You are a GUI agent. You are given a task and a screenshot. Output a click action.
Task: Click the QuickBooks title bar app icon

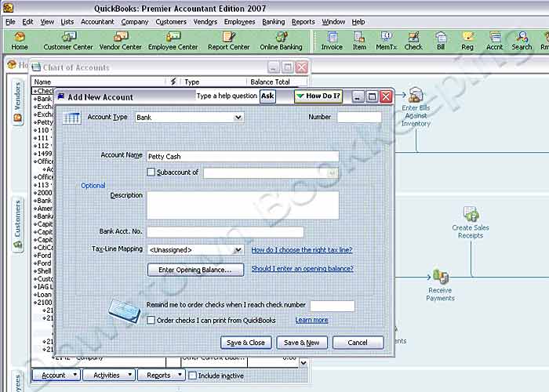pos(8,8)
